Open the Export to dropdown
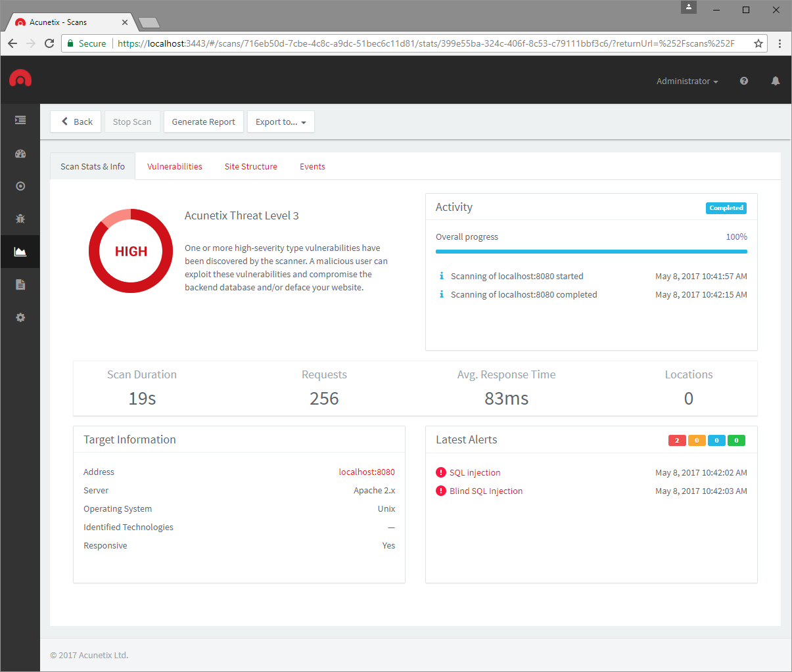792x672 pixels. (281, 122)
